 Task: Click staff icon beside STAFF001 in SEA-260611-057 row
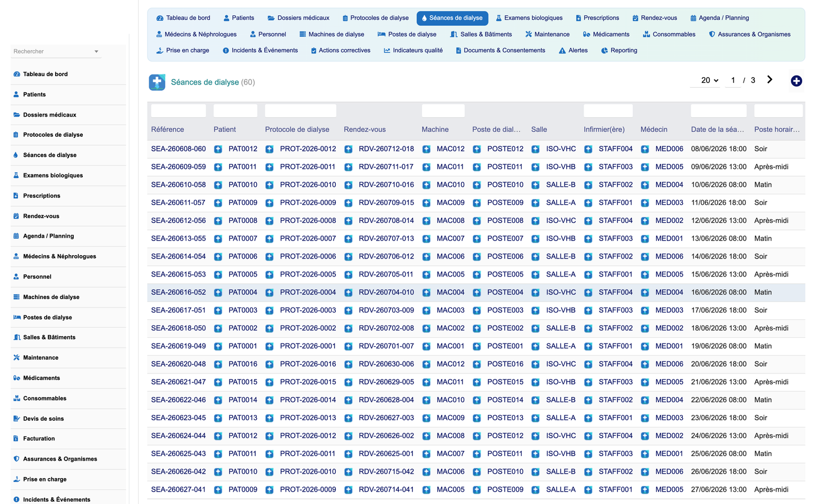tap(588, 203)
